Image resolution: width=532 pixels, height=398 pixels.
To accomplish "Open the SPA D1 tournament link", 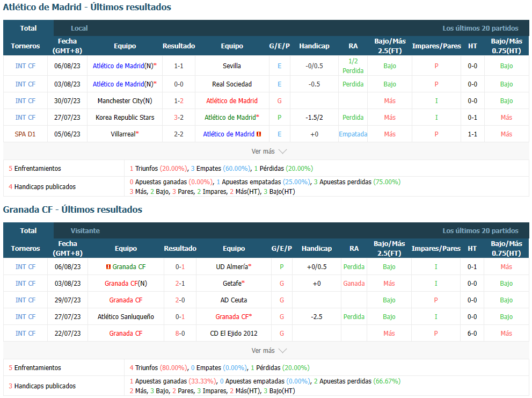I will pyautogui.click(x=25, y=134).
